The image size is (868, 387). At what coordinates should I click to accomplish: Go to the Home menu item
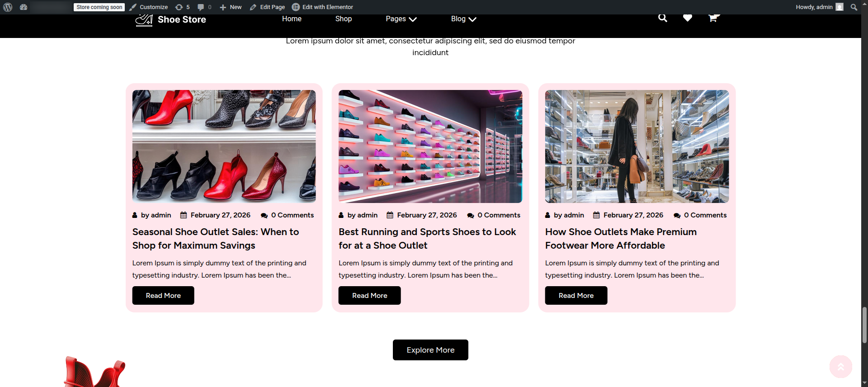pyautogui.click(x=292, y=19)
